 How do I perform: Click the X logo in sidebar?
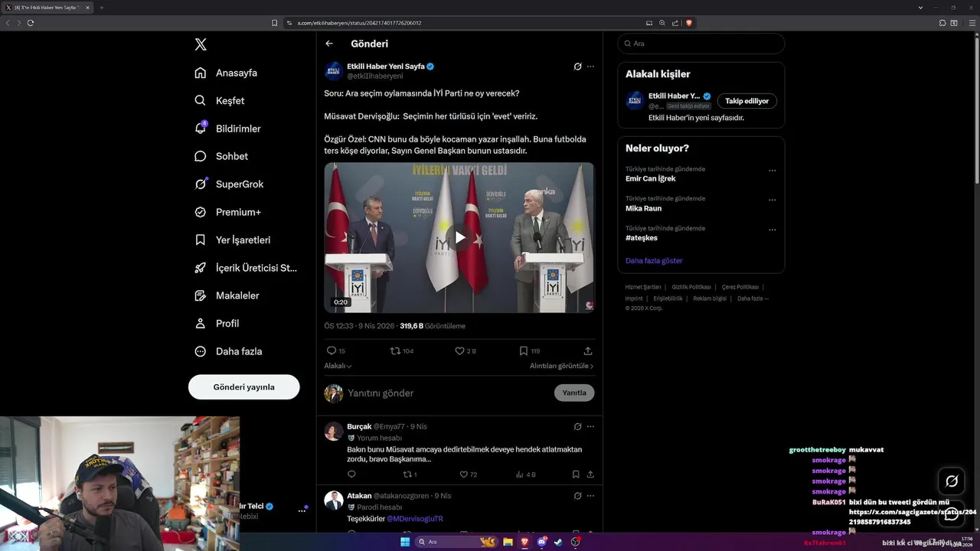point(201,44)
